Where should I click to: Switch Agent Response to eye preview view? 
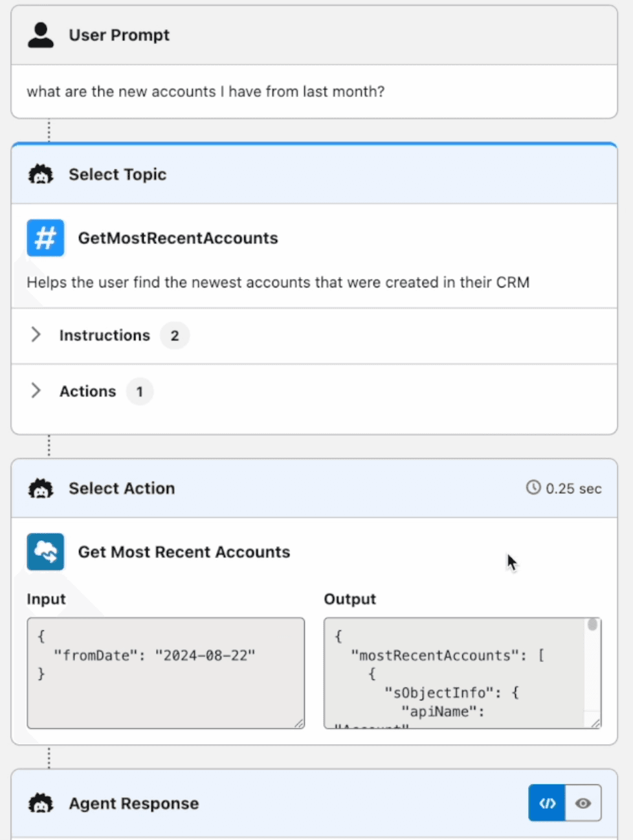point(583,803)
